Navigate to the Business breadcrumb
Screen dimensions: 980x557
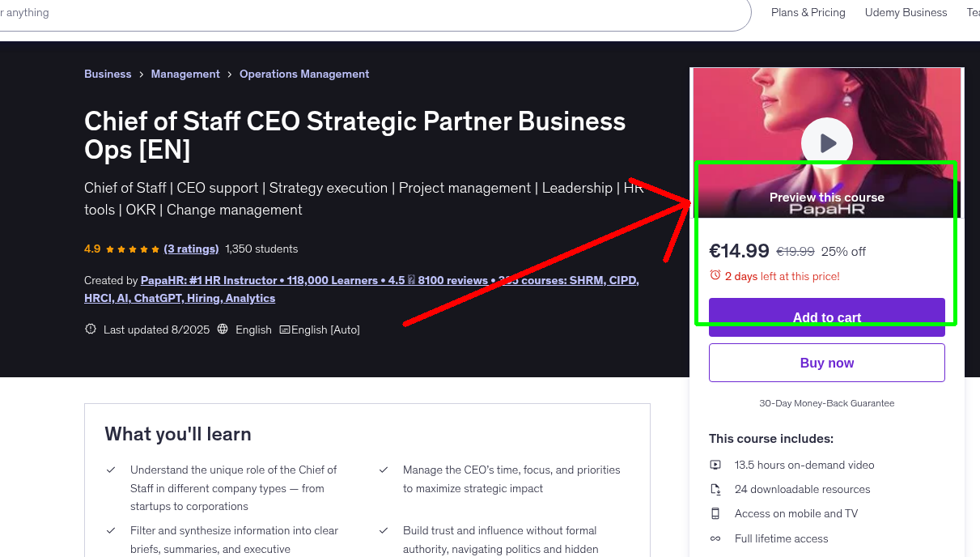108,74
